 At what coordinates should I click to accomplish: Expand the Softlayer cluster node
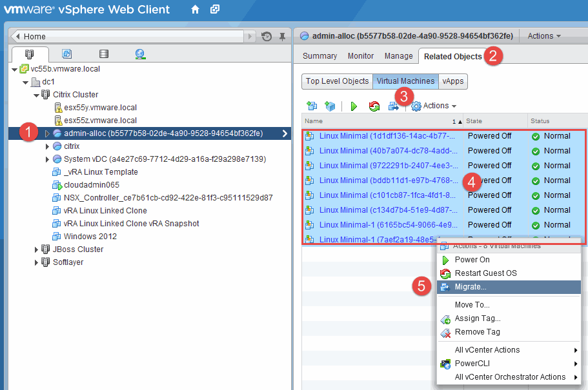pos(37,262)
